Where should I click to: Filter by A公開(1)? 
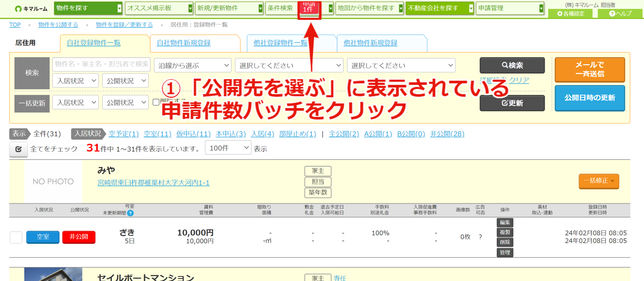point(378,134)
